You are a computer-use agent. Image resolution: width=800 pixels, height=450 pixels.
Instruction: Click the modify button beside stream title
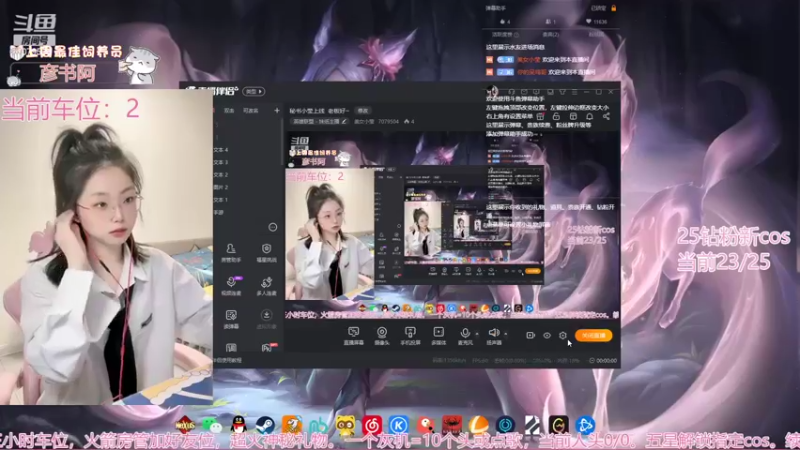(363, 111)
